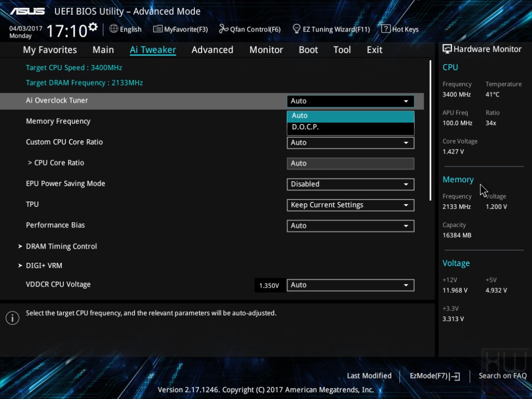The image size is (532, 399).
Task: Open the EPU Power Saving Mode dropdown
Action: (x=350, y=184)
